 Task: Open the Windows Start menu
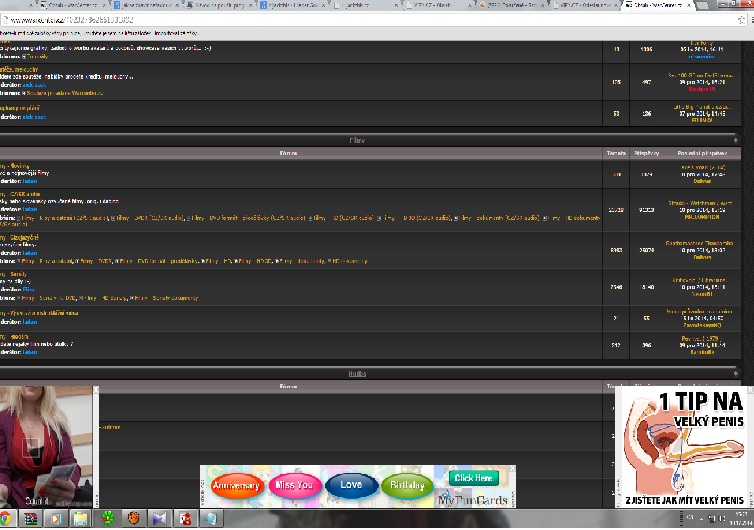[8, 518]
